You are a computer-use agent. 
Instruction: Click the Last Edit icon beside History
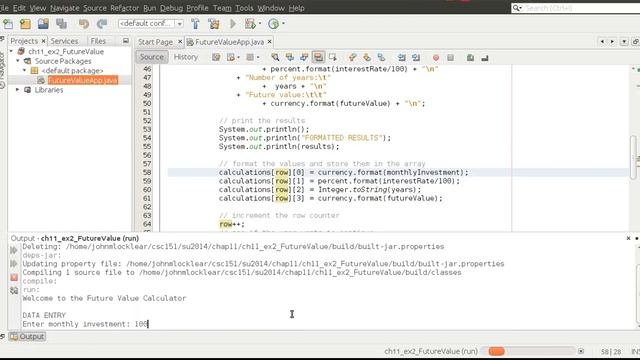pos(216,58)
